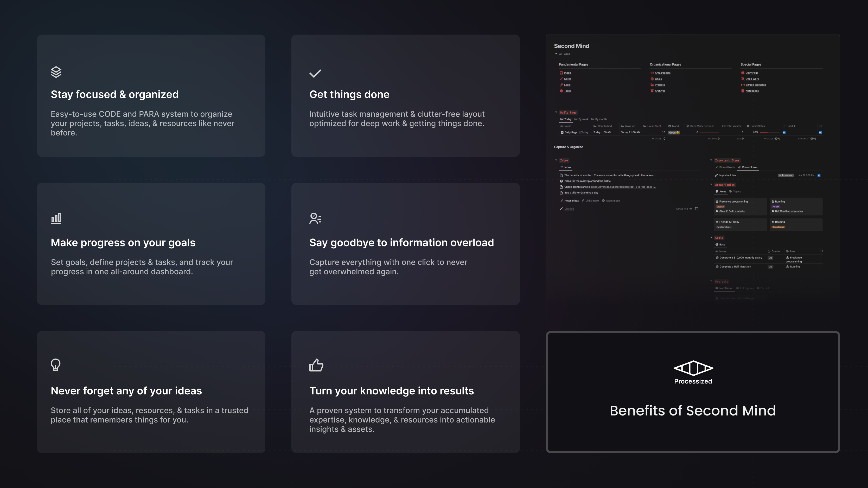Screen dimensions: 868x488
Task: Click the muted bell icon beside Deep Work
Action: [x=743, y=79]
